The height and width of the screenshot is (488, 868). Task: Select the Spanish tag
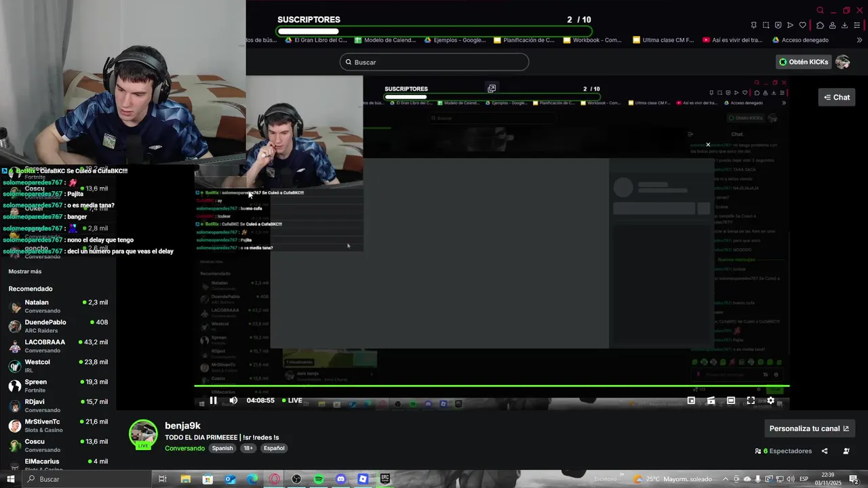[x=222, y=448]
